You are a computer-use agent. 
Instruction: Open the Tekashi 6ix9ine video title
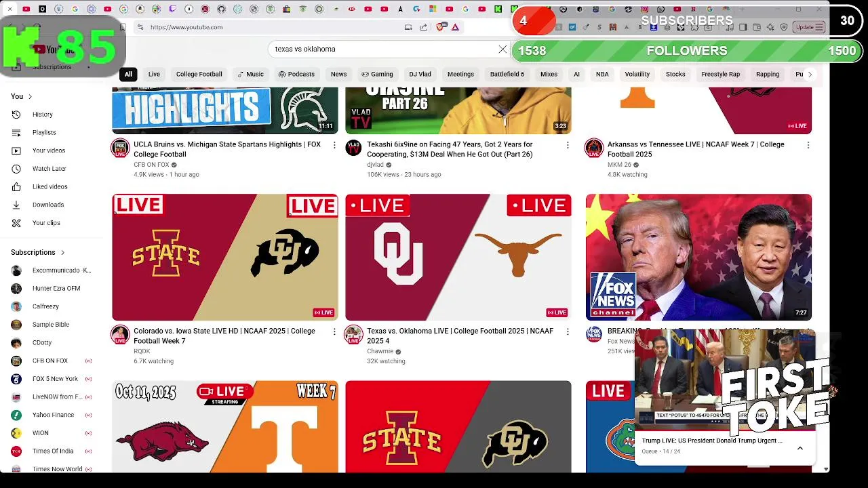pyautogui.click(x=450, y=149)
